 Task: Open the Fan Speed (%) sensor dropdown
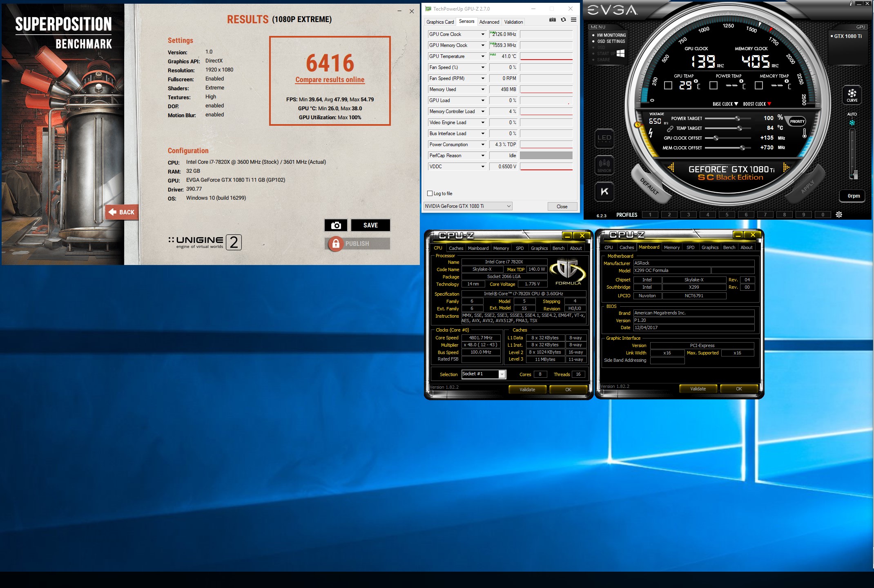[482, 67]
